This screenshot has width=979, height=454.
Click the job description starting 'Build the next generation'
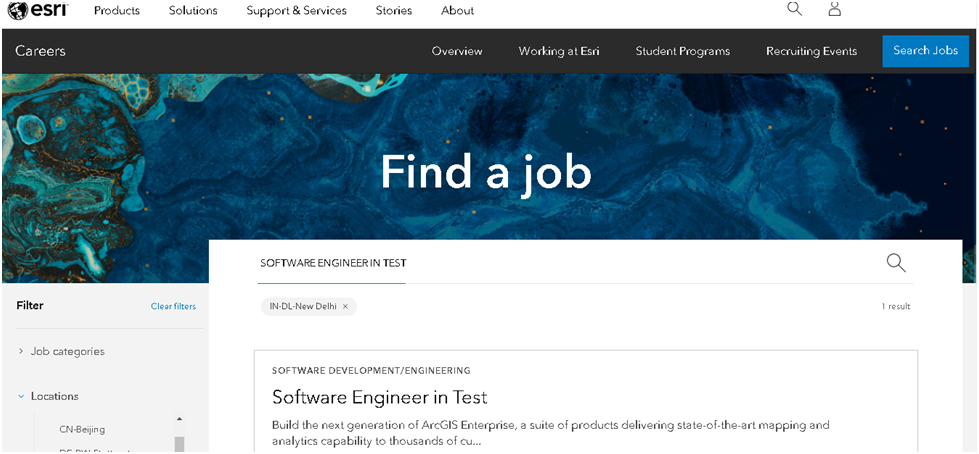551,433
